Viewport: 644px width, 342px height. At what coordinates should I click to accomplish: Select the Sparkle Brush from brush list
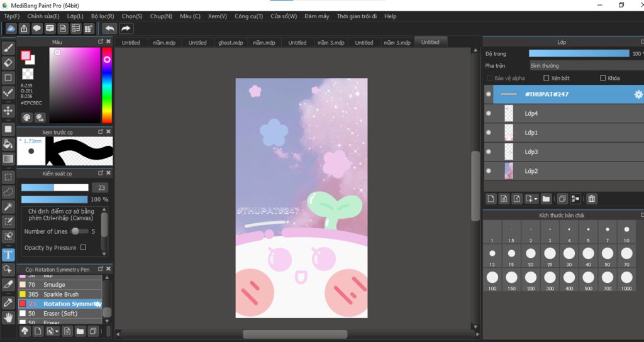coord(61,294)
